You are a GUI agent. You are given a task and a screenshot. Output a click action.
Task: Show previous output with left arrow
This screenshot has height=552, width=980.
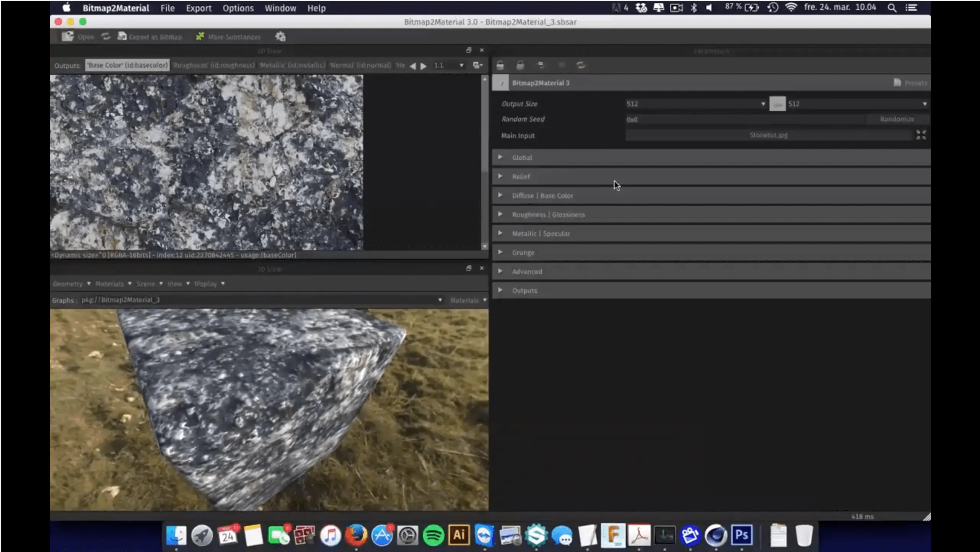[412, 66]
